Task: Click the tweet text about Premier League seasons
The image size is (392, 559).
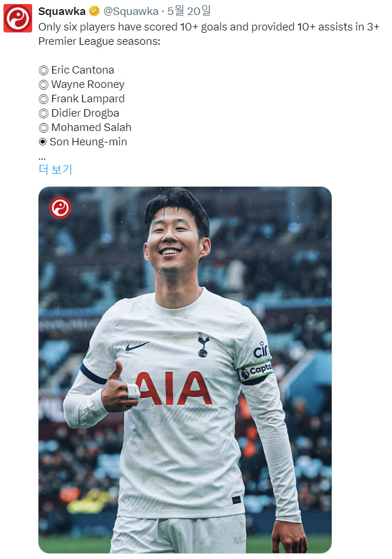Action: (209, 34)
